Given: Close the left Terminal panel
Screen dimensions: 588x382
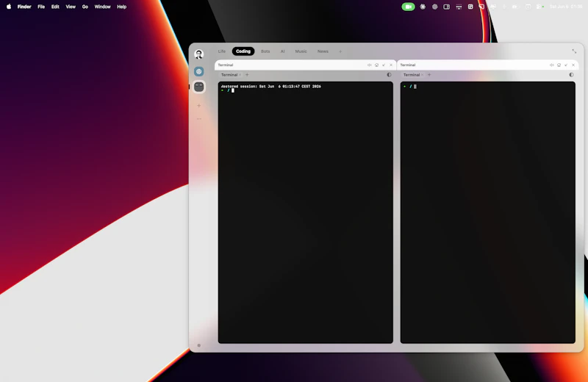Looking at the screenshot, I should click(391, 65).
